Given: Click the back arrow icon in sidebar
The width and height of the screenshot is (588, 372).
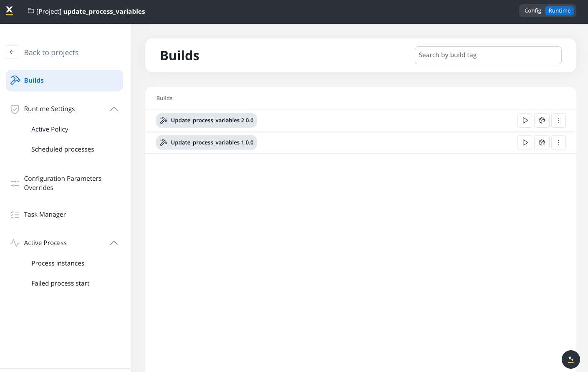Looking at the screenshot, I should pyautogui.click(x=12, y=52).
